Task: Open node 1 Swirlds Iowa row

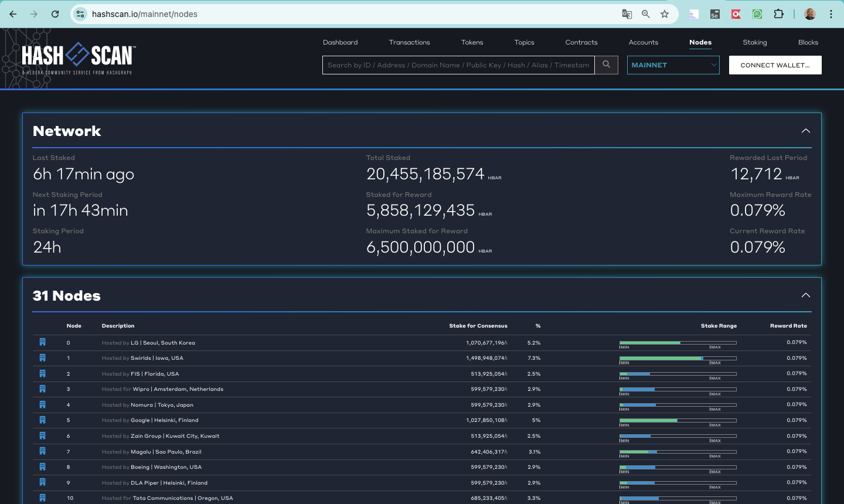Action: pyautogui.click(x=422, y=358)
